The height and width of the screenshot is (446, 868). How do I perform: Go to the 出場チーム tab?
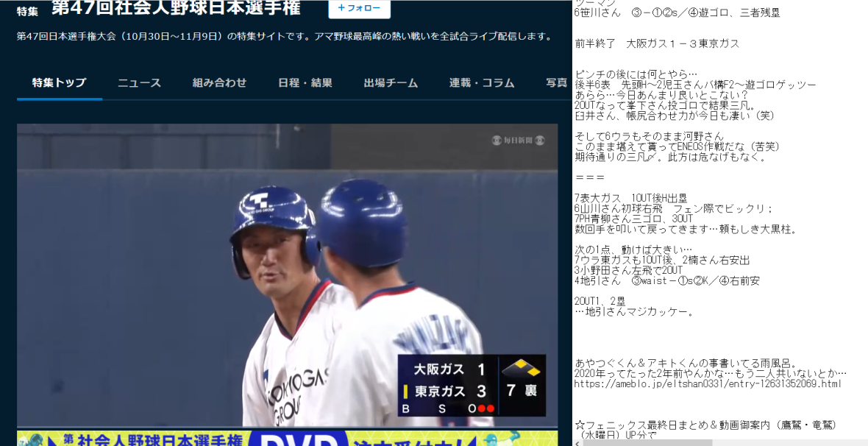click(391, 83)
